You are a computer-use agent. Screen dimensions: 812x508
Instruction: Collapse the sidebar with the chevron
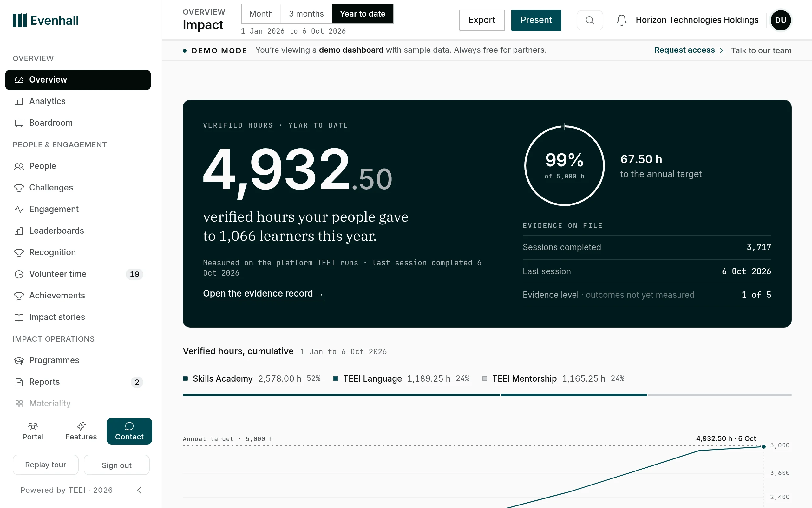[x=139, y=490]
